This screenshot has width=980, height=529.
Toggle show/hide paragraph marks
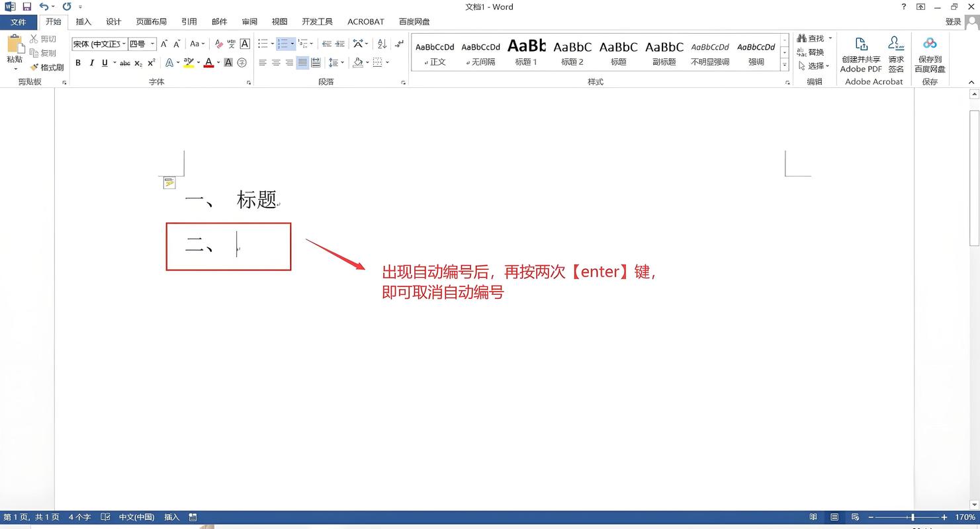point(399,44)
